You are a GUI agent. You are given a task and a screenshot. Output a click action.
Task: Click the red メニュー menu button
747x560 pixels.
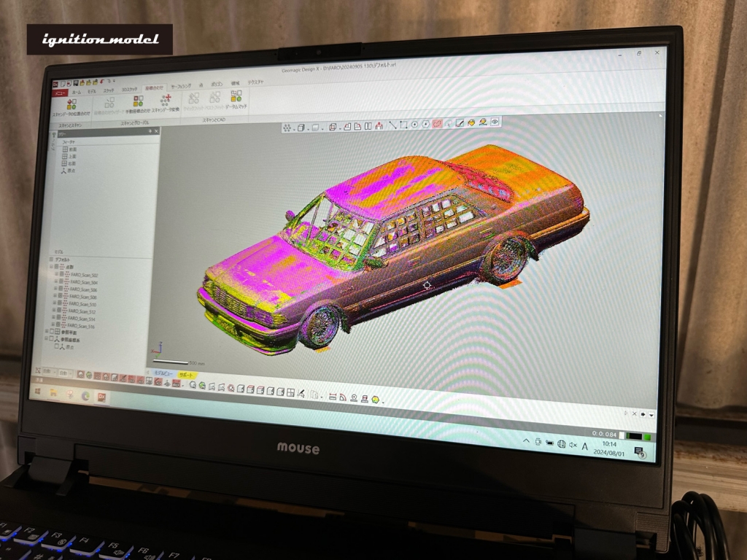click(x=60, y=93)
